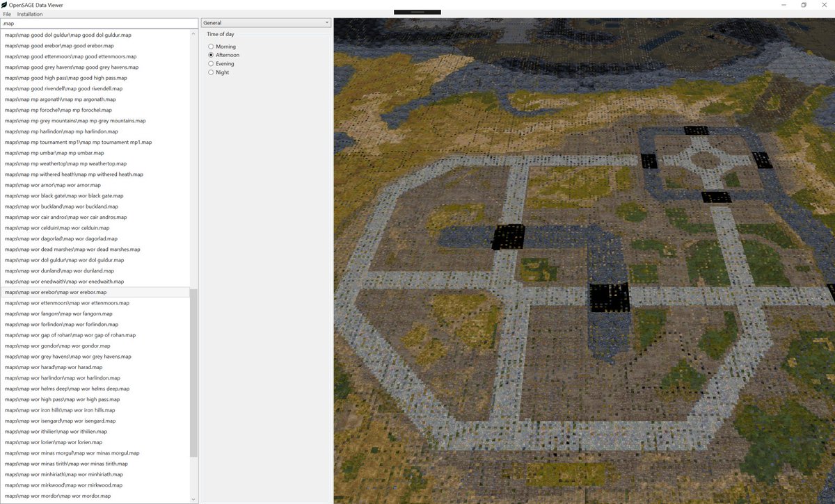
Task: Select map wor cair andros.map
Action: 95,217
